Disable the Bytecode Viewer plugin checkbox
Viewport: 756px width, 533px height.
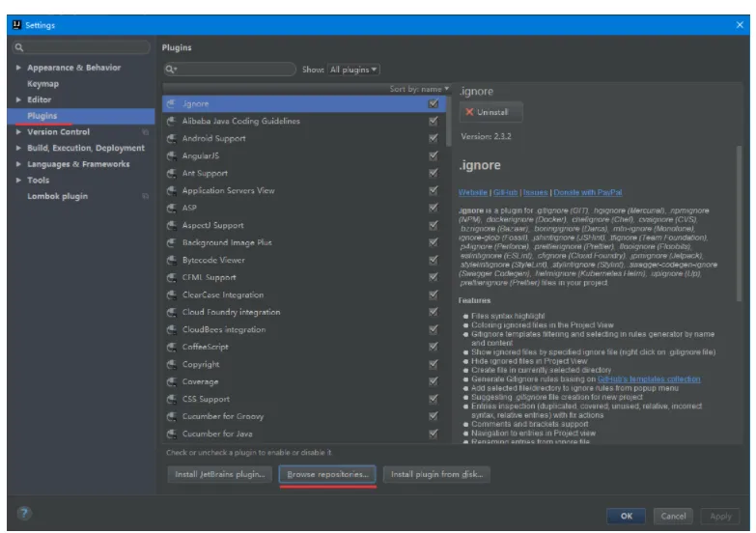[x=434, y=260]
